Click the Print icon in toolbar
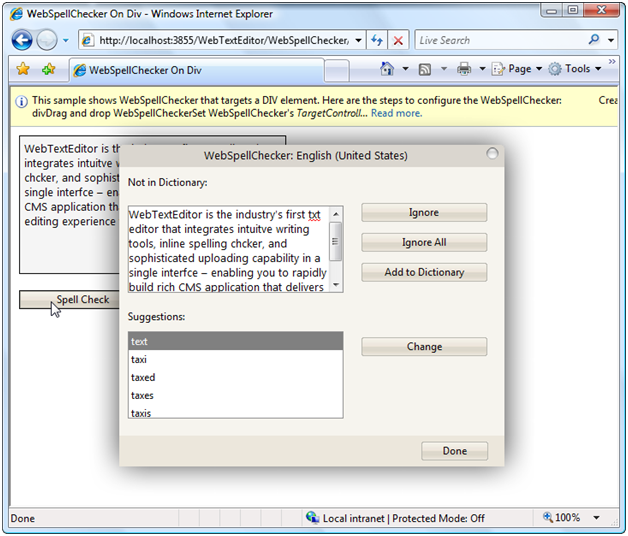 pyautogui.click(x=464, y=69)
